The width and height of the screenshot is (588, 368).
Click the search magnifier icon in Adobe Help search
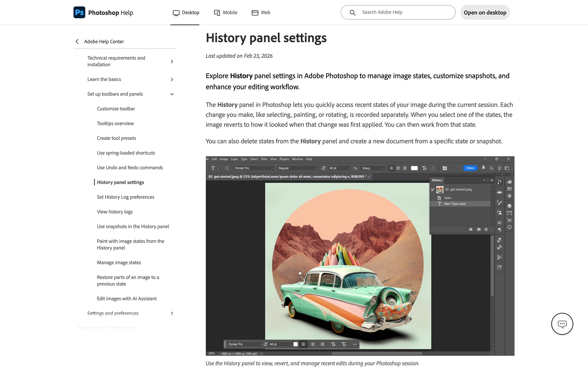point(353,13)
